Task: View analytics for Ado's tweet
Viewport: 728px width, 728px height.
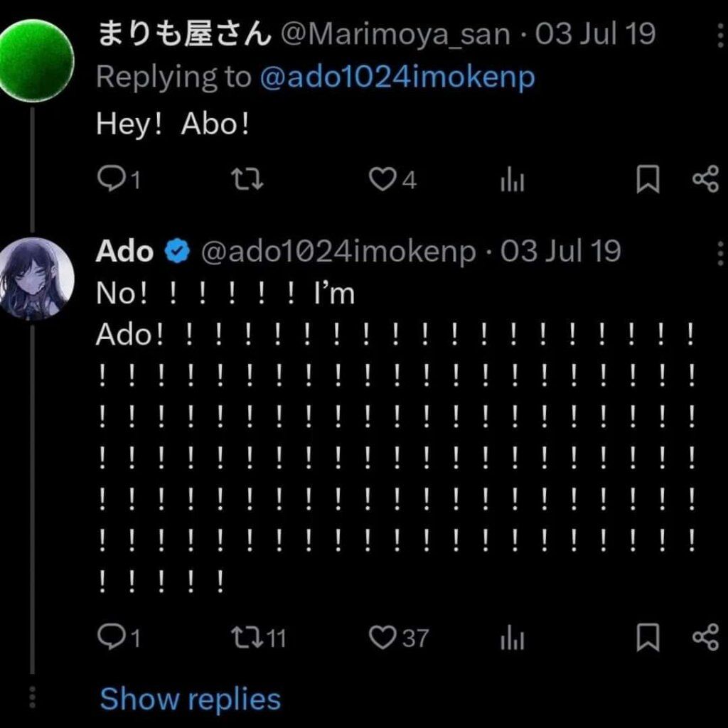Action: coord(512,637)
